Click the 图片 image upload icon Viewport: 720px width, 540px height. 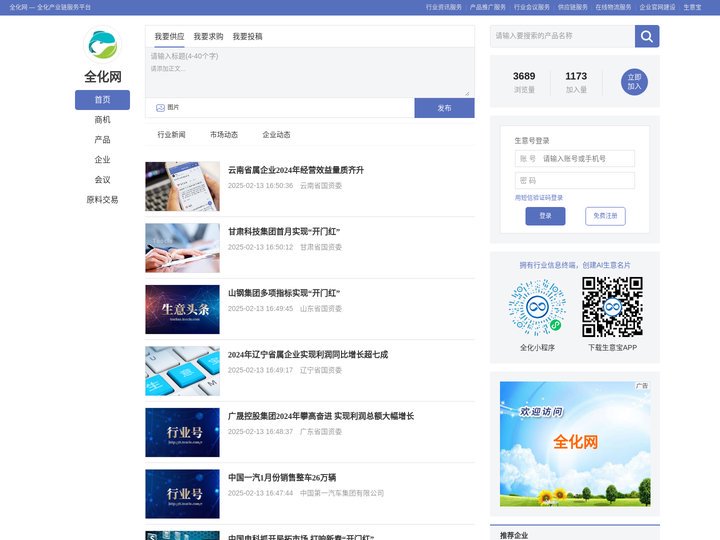[x=160, y=108]
